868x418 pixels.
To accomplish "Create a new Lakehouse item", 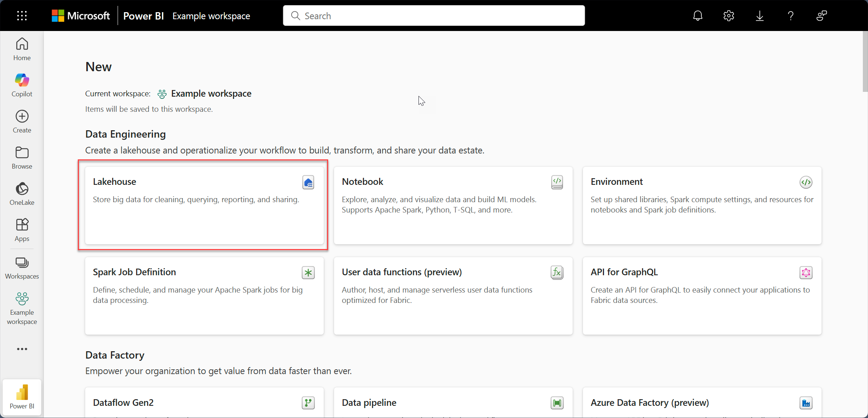I will [204, 205].
